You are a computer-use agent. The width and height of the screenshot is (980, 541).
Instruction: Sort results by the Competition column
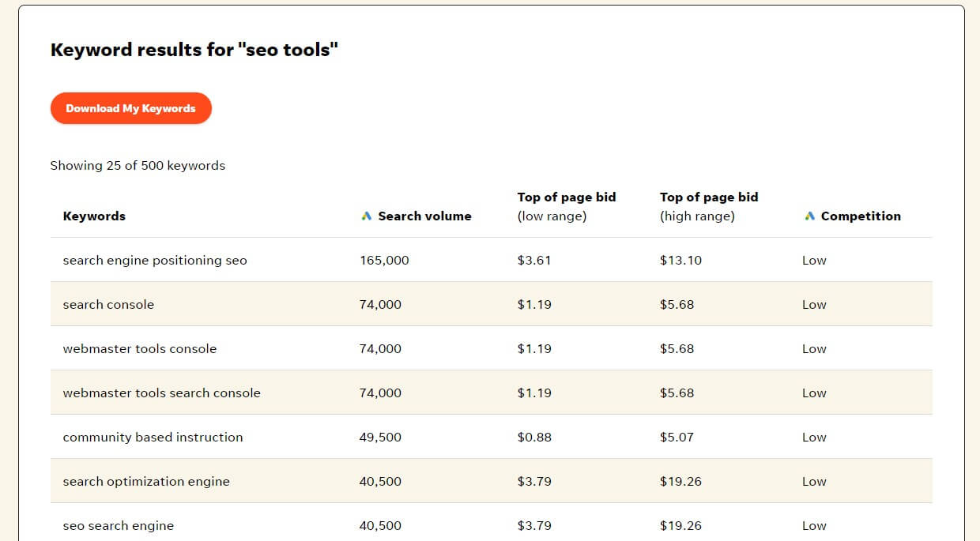tap(861, 216)
